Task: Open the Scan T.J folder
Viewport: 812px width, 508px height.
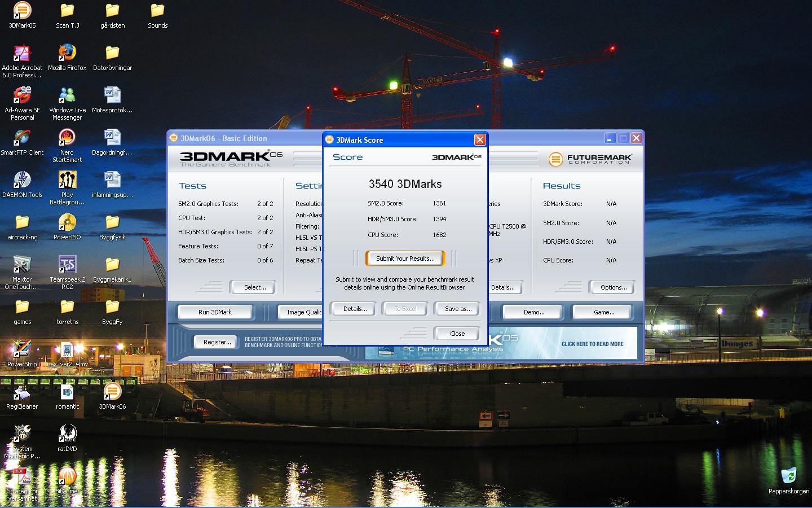Action: [x=67, y=15]
